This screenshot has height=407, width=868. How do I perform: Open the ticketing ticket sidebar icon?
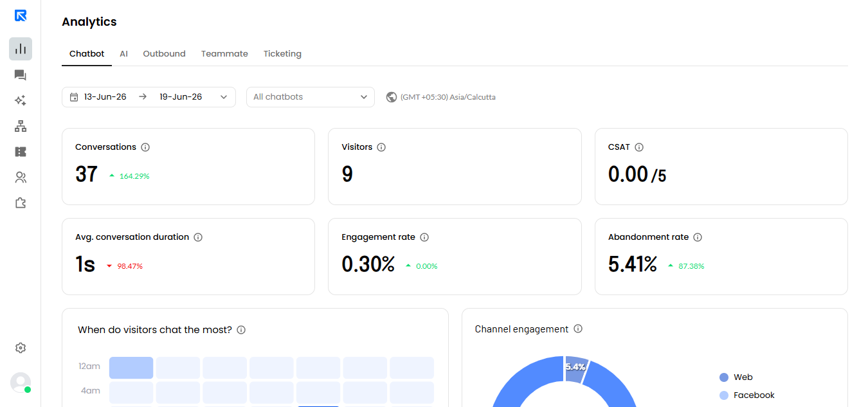point(21,152)
